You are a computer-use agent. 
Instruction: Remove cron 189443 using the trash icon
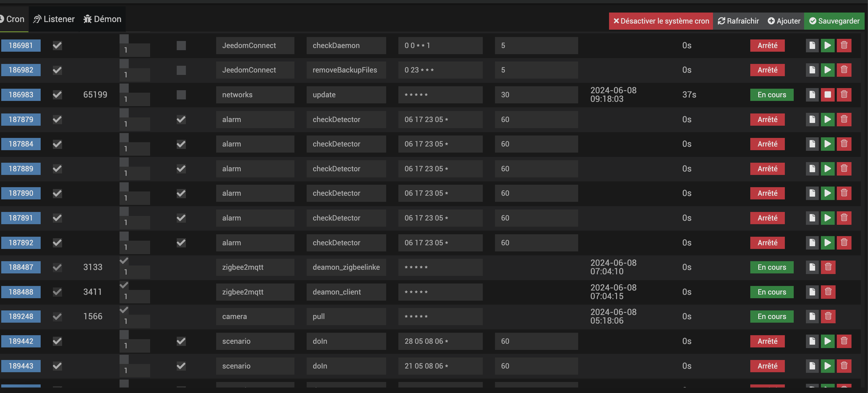(x=844, y=366)
